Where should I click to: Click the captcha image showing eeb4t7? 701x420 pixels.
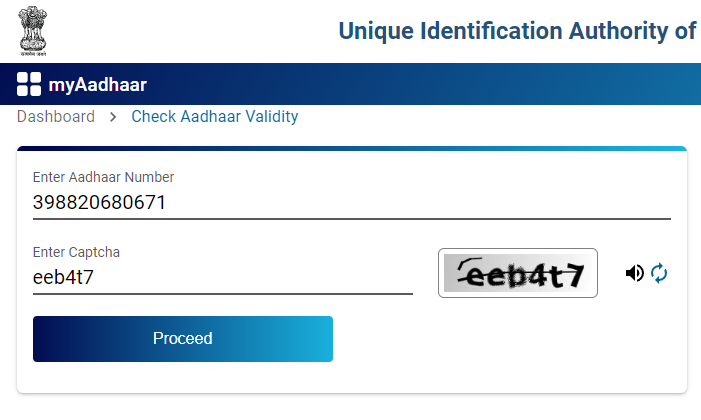(x=517, y=273)
